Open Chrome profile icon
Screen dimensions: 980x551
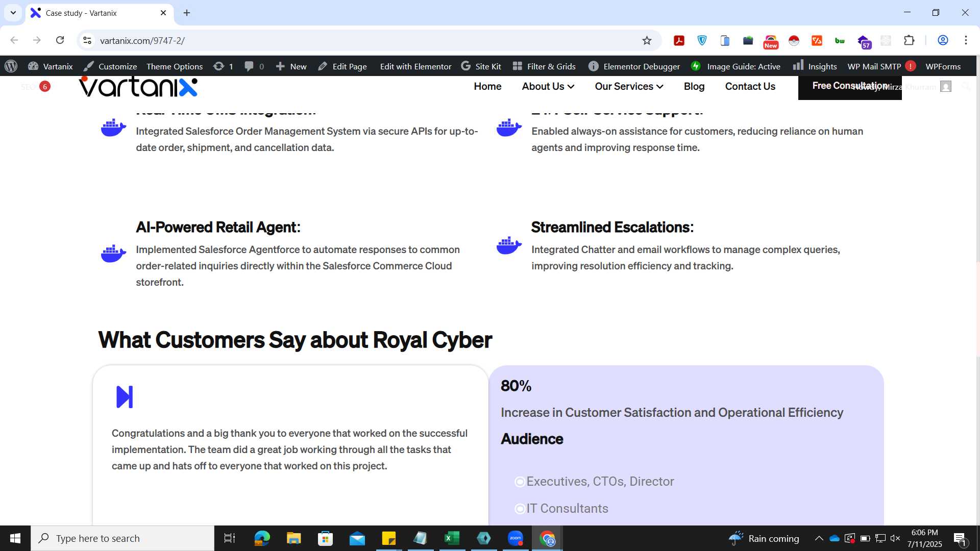[943, 40]
